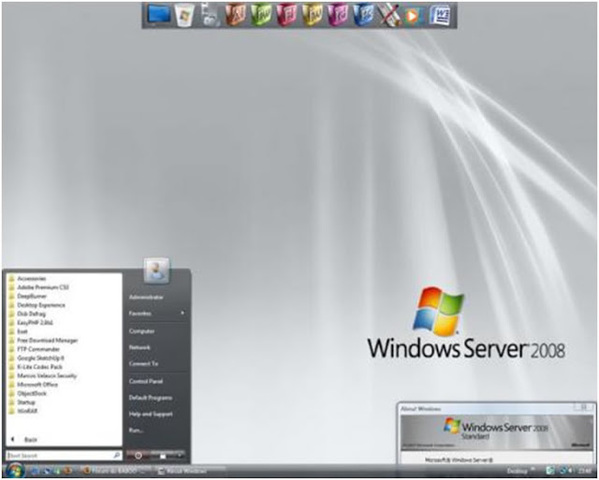This screenshot has width=599, height=480.
Task: Click the Windows Start orb
Action: tap(15, 470)
